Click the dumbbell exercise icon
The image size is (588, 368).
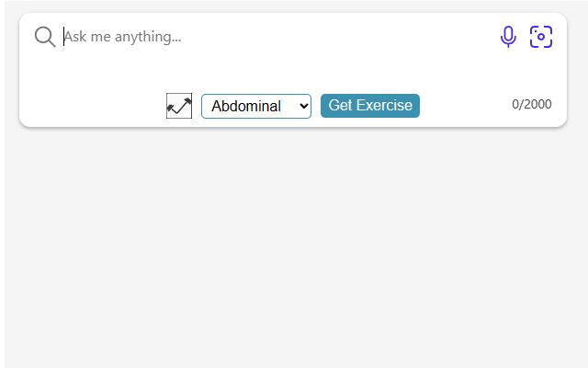(179, 106)
